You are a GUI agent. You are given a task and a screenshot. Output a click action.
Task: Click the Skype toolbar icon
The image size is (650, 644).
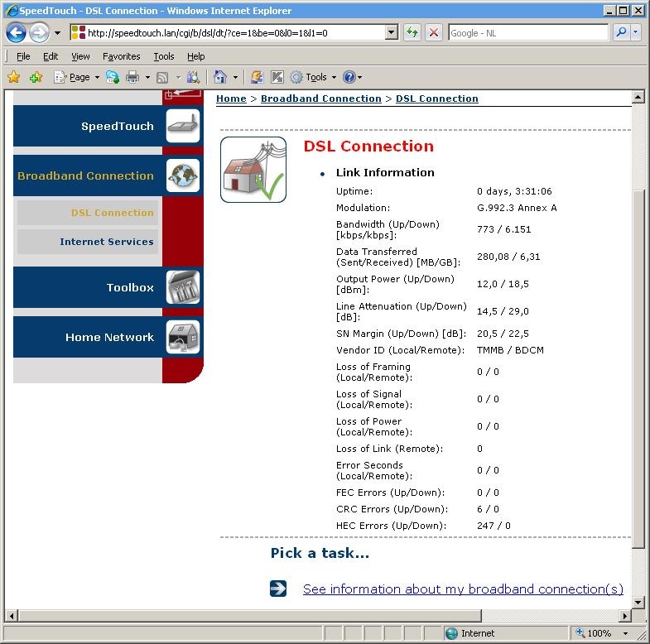pyautogui.click(x=113, y=77)
